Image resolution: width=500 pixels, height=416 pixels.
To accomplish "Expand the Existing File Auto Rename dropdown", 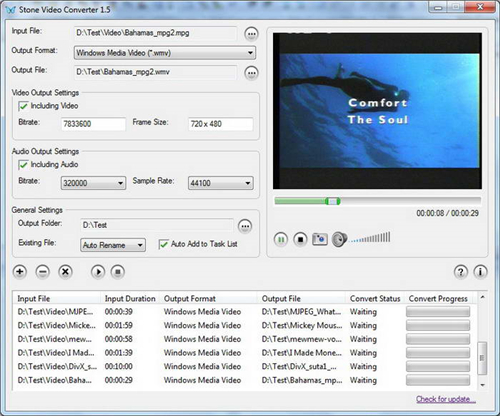I will [113, 245].
